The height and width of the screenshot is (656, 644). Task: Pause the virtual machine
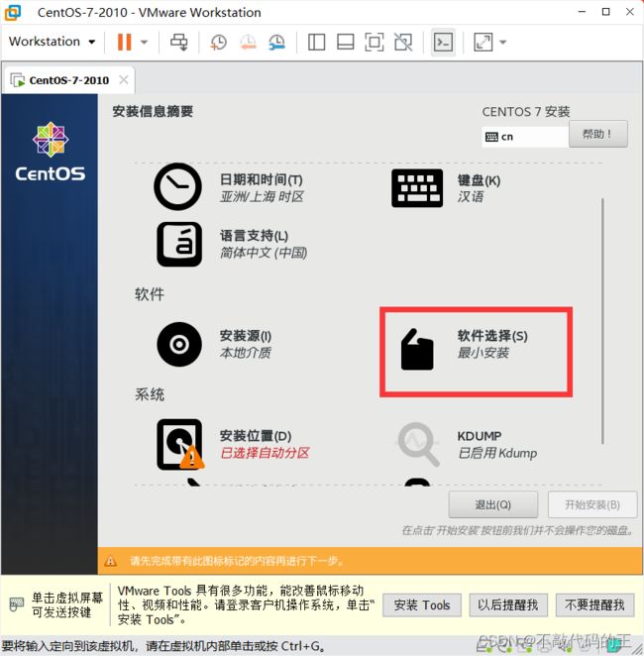(124, 42)
